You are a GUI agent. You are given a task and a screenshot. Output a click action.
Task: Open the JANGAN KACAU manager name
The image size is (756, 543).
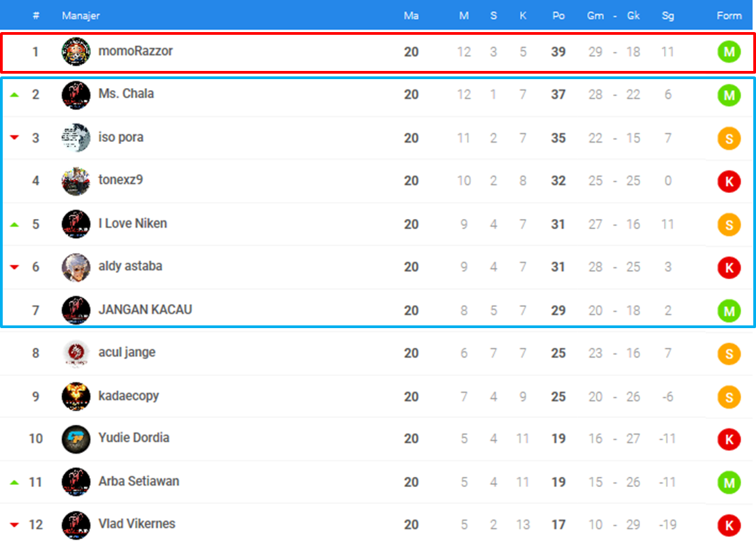point(145,310)
